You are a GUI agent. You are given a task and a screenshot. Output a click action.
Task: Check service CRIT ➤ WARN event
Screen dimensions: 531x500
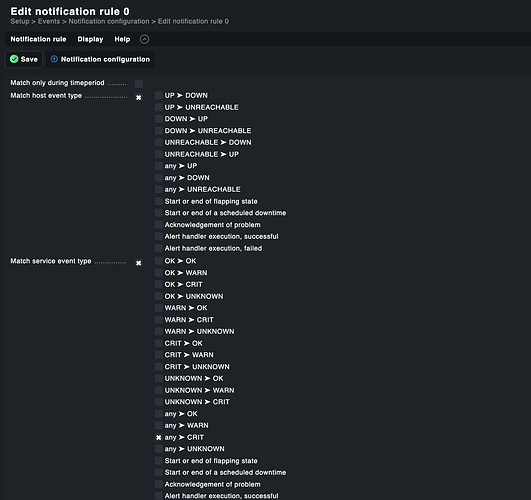(x=158, y=355)
